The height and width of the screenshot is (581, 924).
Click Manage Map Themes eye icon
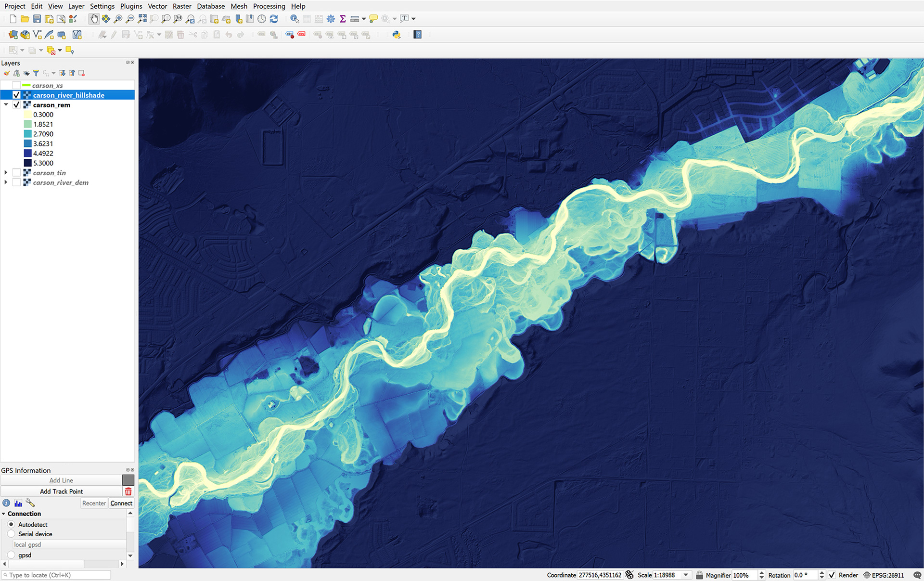[x=26, y=73]
